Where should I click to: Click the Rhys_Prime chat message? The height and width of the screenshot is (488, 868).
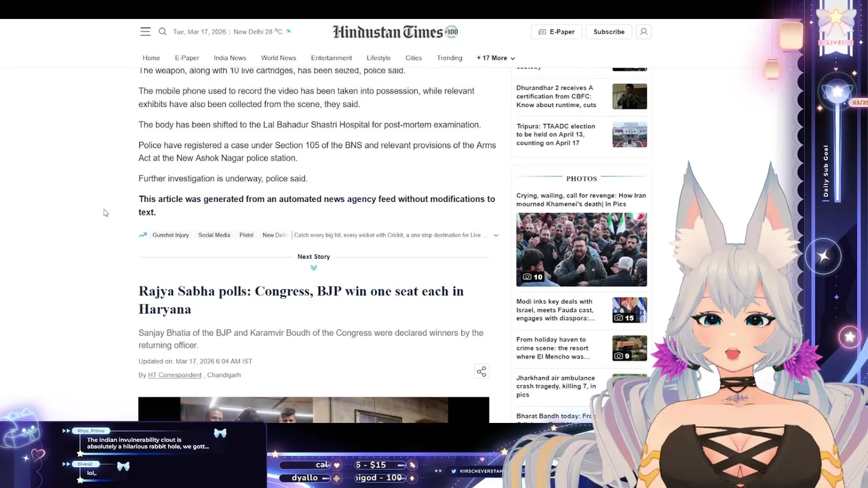148,443
